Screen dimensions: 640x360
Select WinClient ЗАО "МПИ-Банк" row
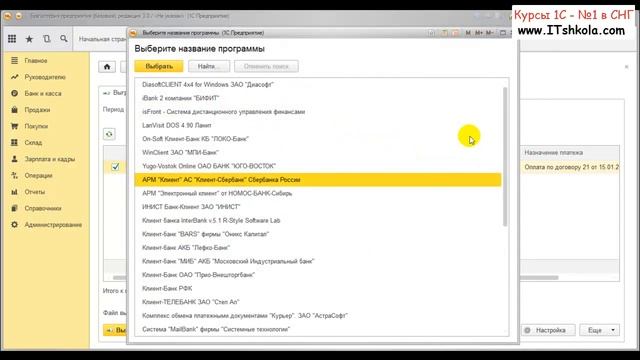(318, 152)
